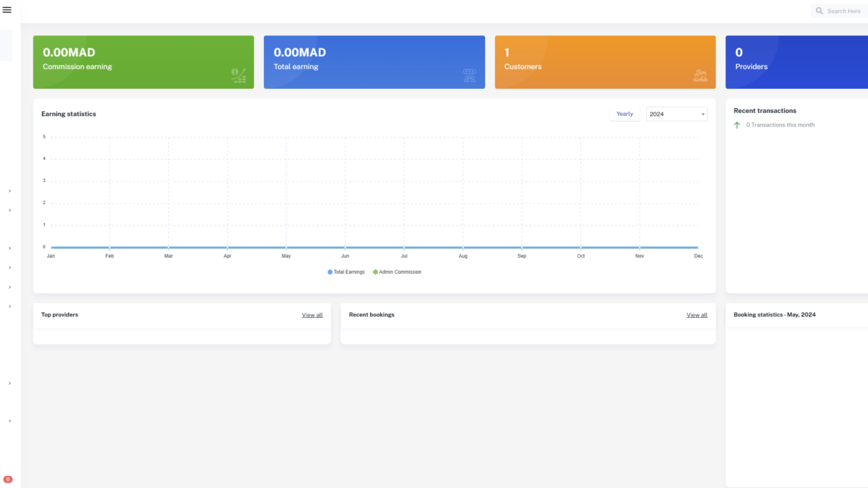This screenshot has width=868, height=488.
Task: Open the hamburger sidebar menu
Action: coord(7,10)
